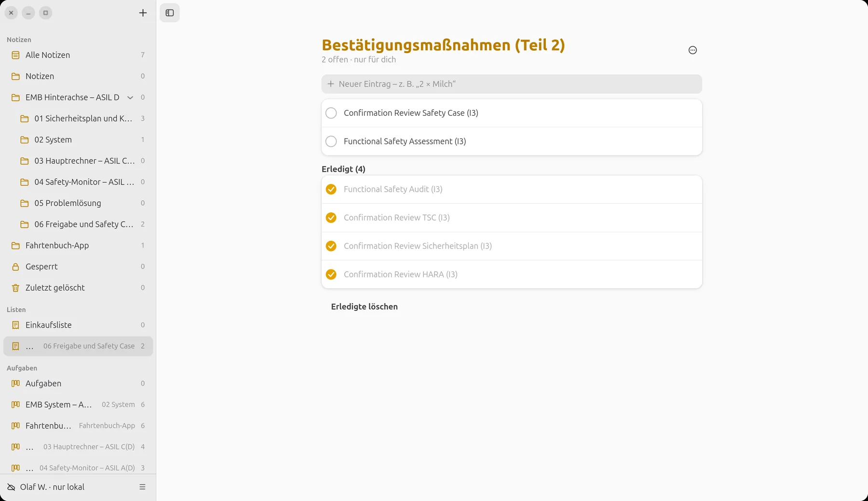Click the folder icon of 02 System
868x501 pixels.
pyautogui.click(x=24, y=139)
